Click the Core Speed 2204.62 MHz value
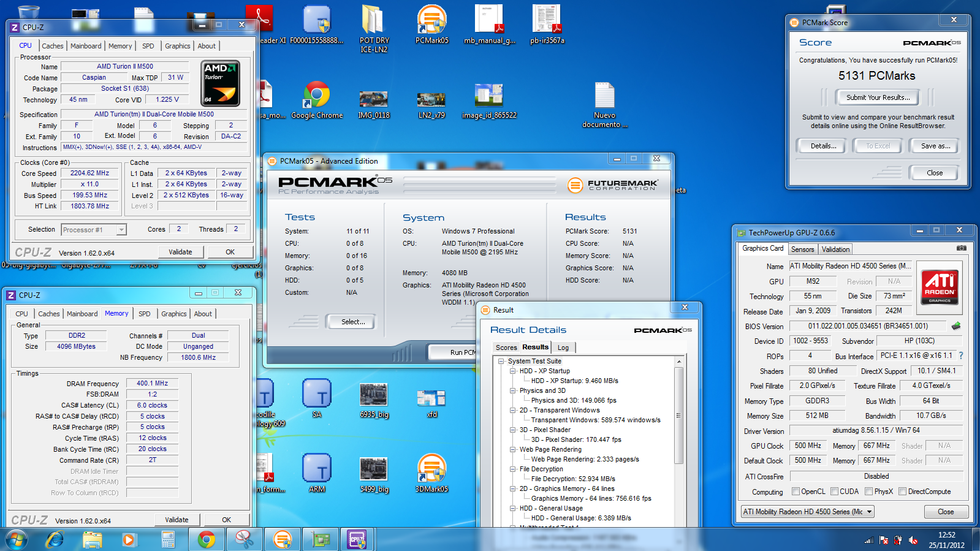Screen dimensions: 980x551 [x=89, y=173]
